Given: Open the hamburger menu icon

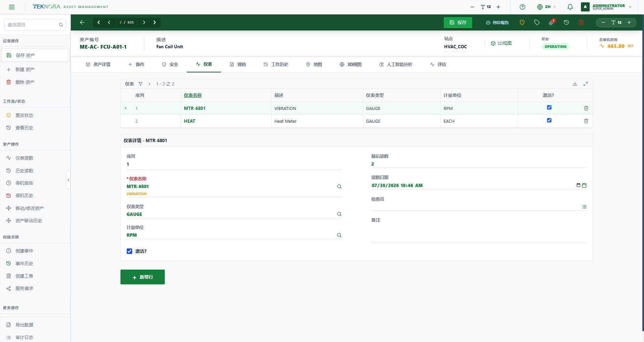Looking at the screenshot, I should (x=12, y=7).
